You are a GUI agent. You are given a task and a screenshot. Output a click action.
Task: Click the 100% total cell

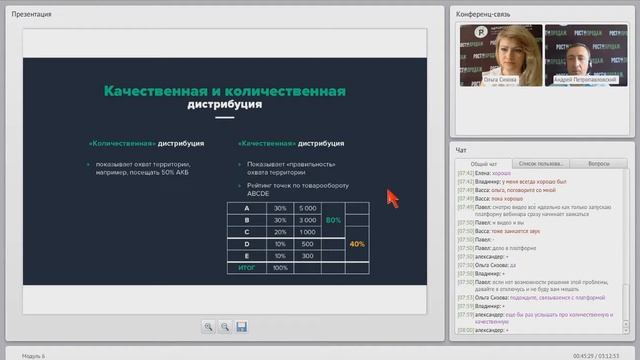[x=280, y=268]
